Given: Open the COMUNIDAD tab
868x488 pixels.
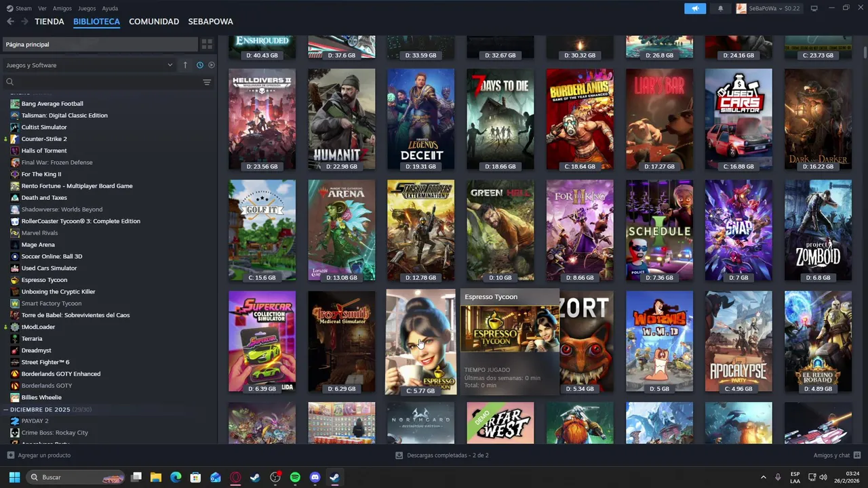Looking at the screenshot, I should click(154, 22).
